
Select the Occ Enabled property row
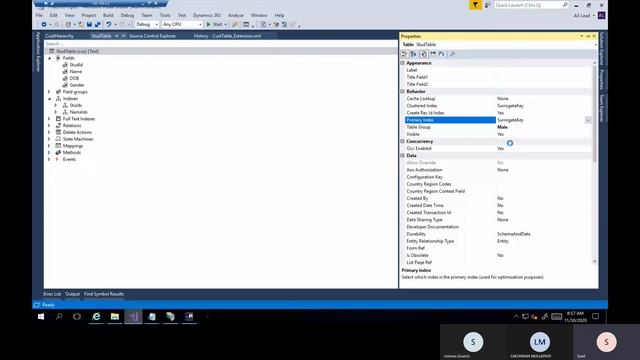498,149
